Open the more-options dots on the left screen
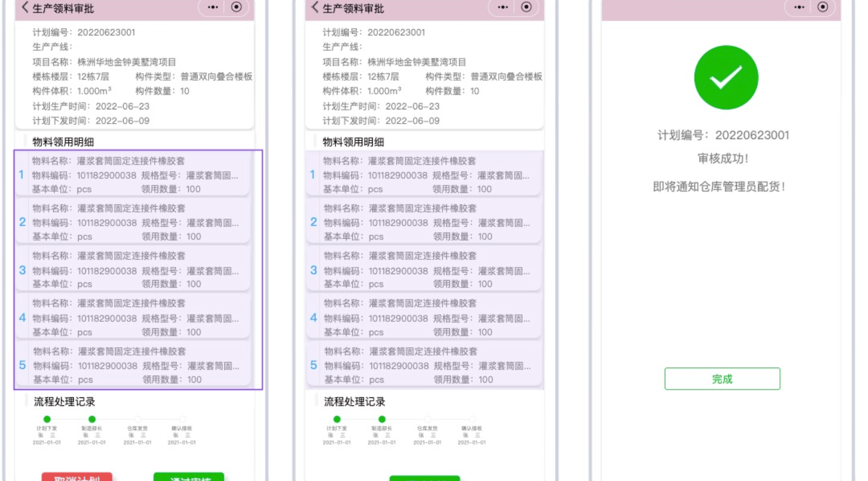The height and width of the screenshot is (481, 868). click(x=213, y=7)
